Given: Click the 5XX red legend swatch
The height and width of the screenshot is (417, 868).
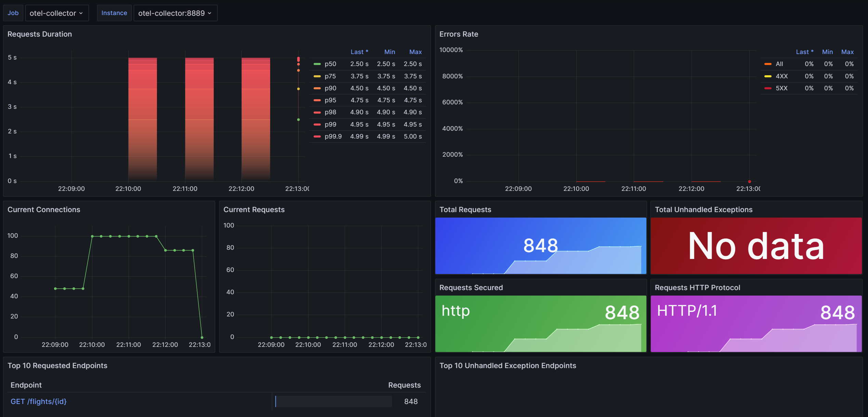Looking at the screenshot, I should pos(768,88).
